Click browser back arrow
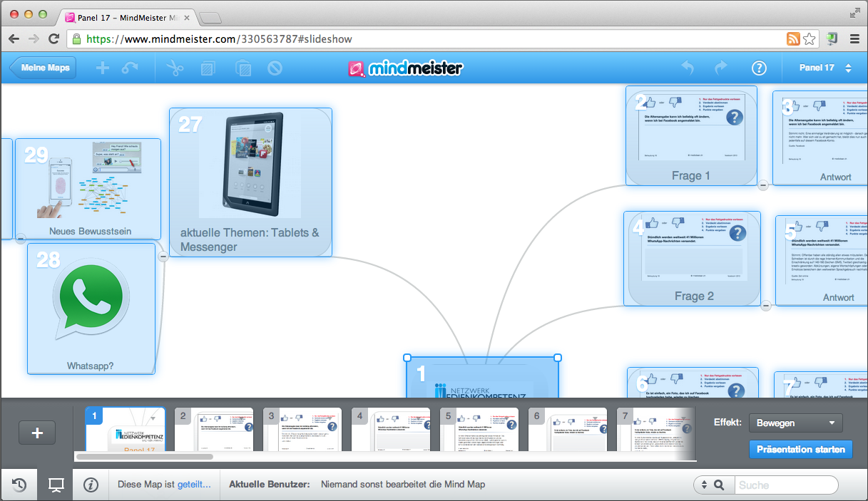 point(14,39)
